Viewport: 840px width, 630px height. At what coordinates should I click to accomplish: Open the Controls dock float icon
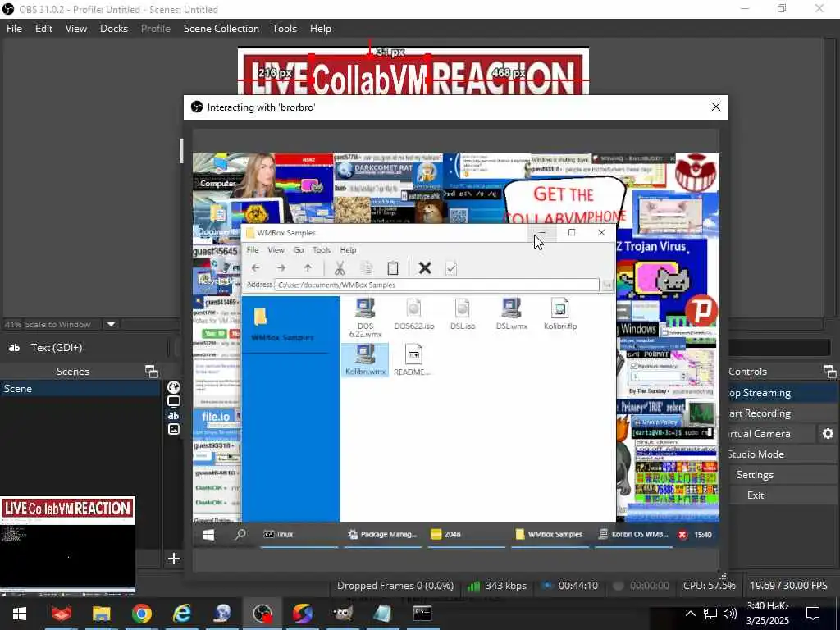coord(830,372)
